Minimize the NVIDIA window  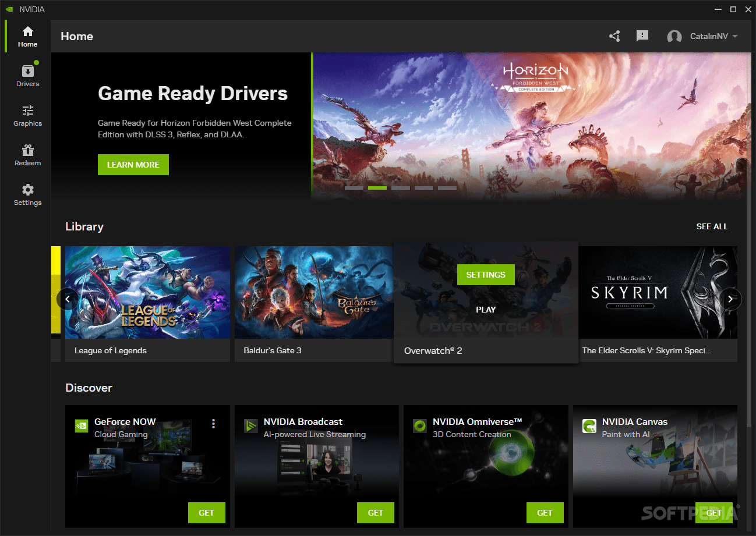[x=717, y=9]
